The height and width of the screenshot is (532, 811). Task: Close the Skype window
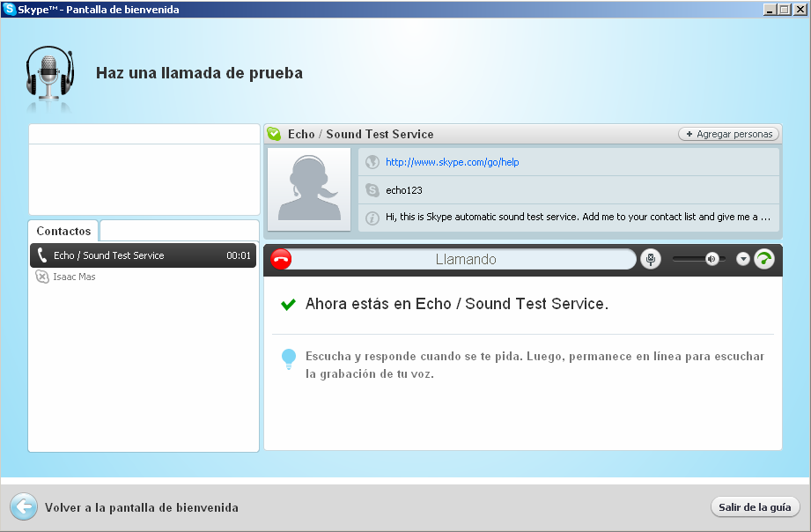tap(800, 10)
